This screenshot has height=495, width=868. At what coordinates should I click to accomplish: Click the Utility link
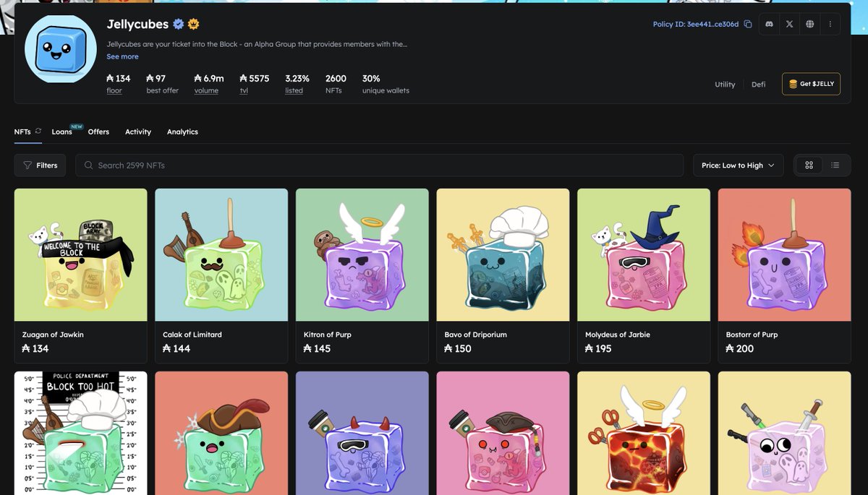pos(725,85)
